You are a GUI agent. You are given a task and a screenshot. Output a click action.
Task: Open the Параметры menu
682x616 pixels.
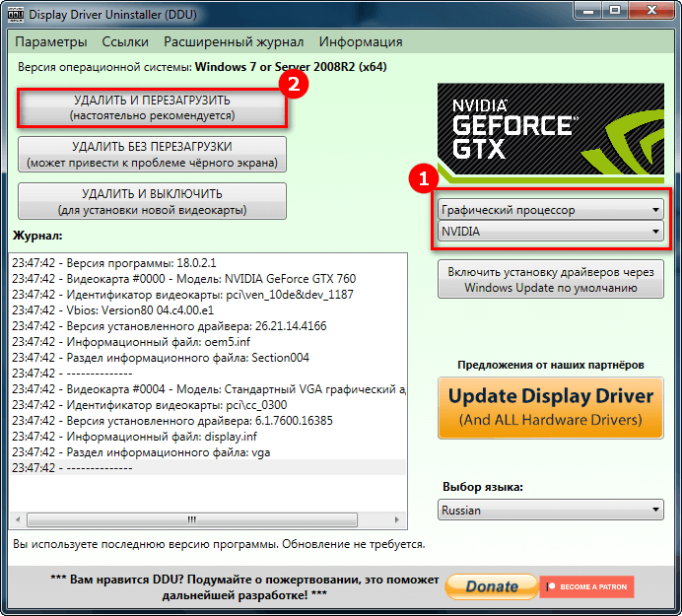coord(51,41)
